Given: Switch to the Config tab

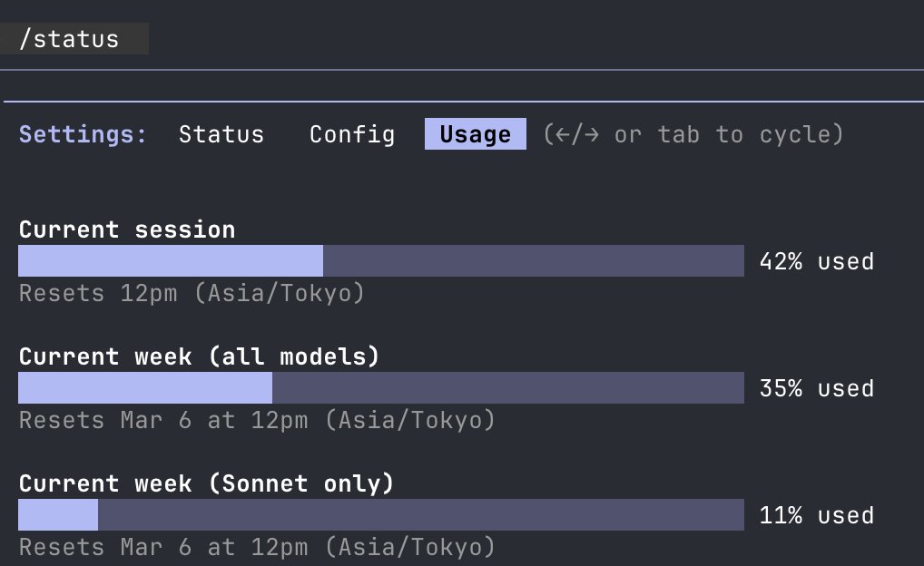Looking at the screenshot, I should click(352, 134).
